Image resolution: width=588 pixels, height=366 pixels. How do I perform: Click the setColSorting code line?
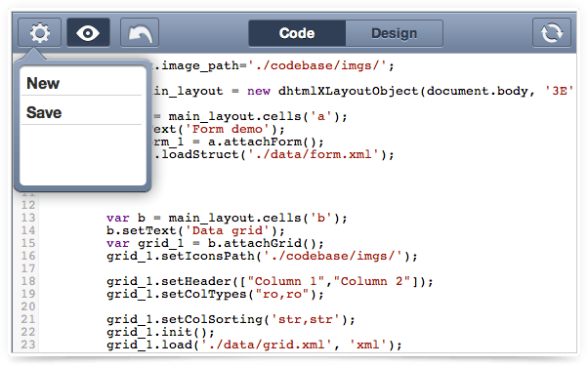(231, 319)
